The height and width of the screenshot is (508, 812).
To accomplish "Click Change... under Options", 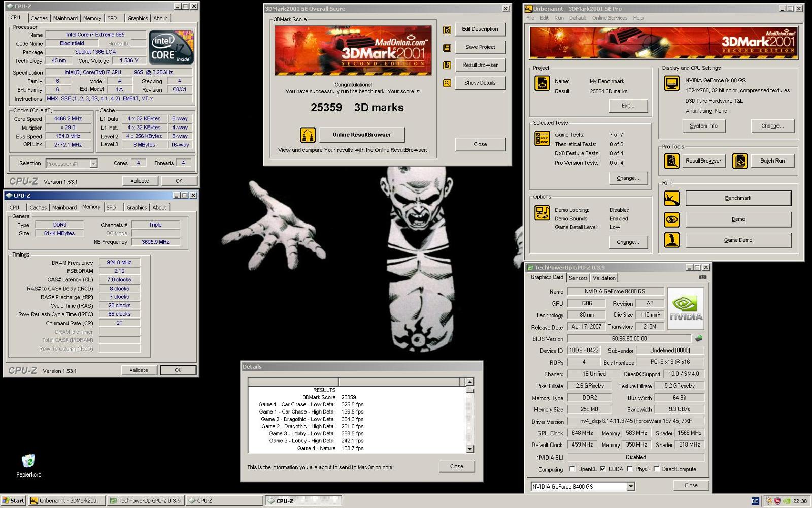I will tap(628, 242).
